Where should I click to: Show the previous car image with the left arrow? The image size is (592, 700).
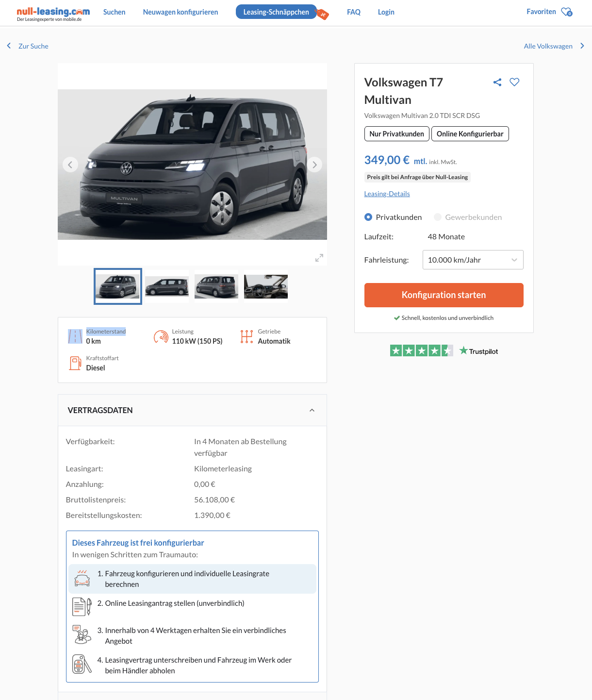70,165
